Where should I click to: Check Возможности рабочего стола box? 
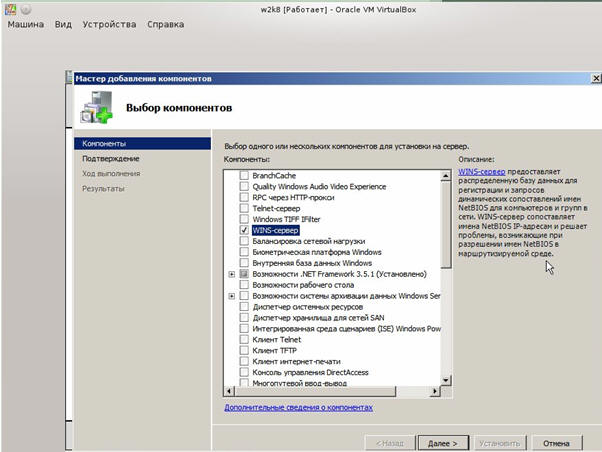[244, 285]
